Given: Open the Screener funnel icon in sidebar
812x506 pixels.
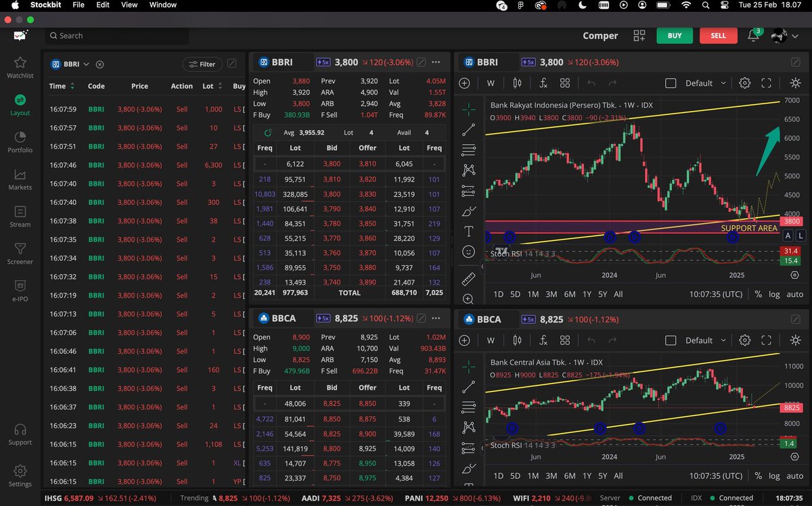Looking at the screenshot, I should tap(20, 249).
